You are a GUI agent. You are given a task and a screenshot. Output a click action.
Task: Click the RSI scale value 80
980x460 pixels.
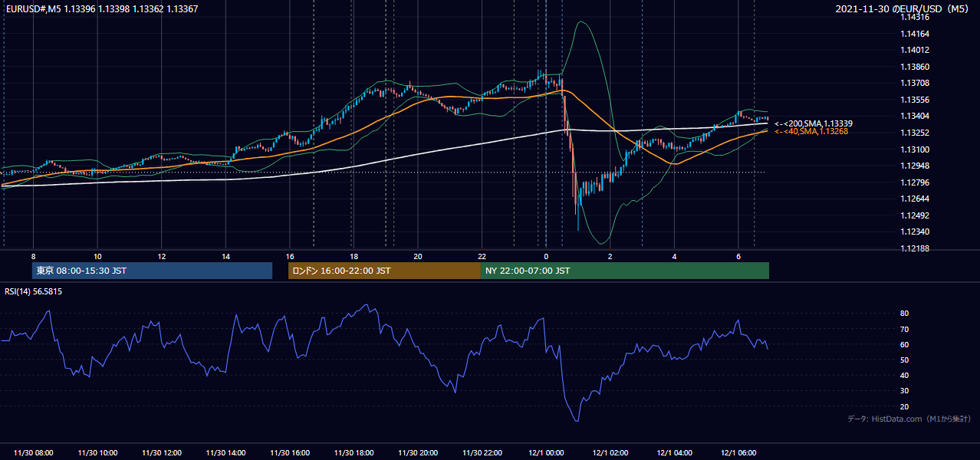904,314
